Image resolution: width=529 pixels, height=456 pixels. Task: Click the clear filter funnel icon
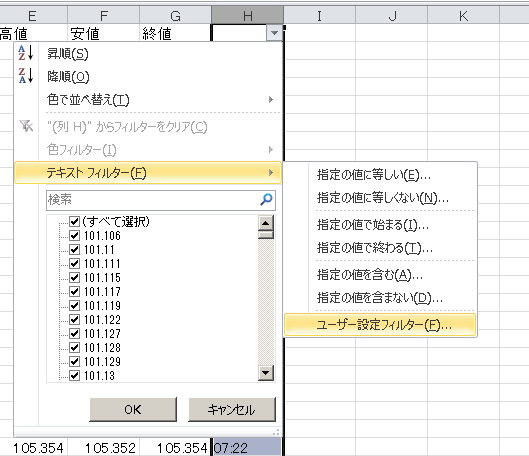pyautogui.click(x=26, y=126)
